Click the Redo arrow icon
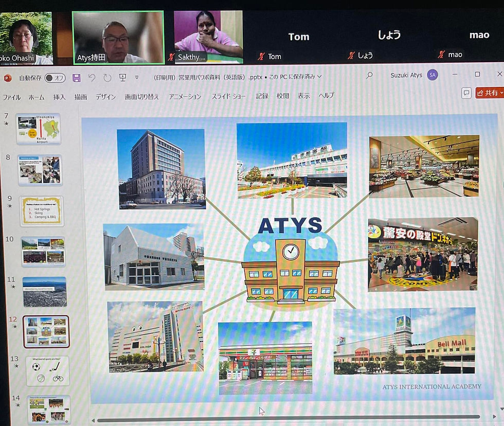The height and width of the screenshot is (426, 504). (107, 78)
